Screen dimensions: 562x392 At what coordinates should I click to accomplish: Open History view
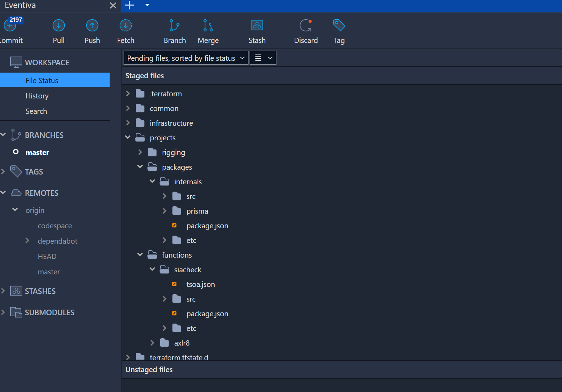[x=37, y=96]
